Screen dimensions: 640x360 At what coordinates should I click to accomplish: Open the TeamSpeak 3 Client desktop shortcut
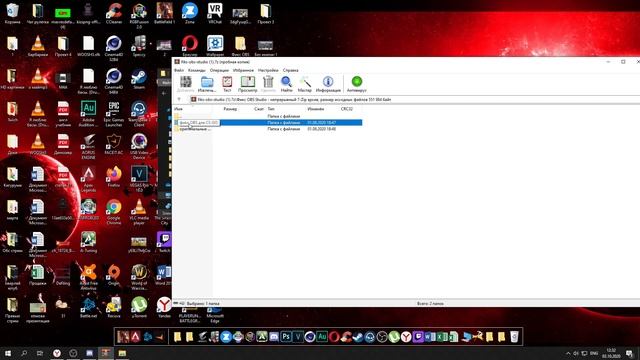coord(139,113)
